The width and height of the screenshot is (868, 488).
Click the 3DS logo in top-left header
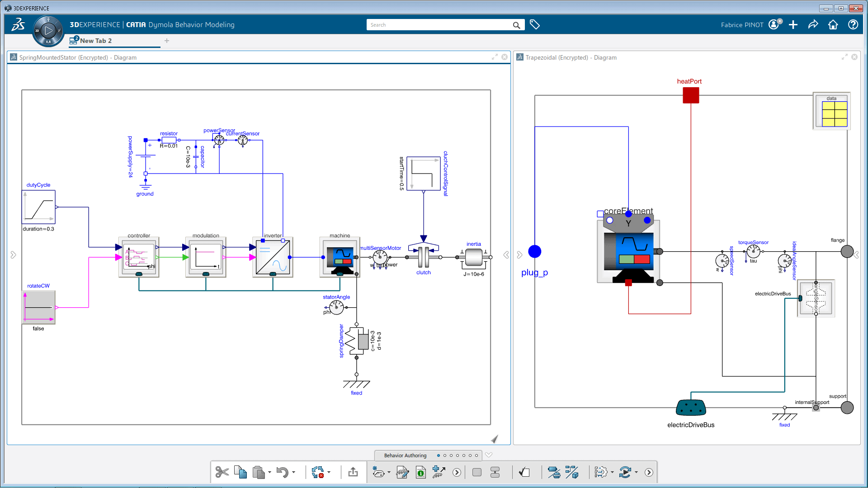[18, 24]
